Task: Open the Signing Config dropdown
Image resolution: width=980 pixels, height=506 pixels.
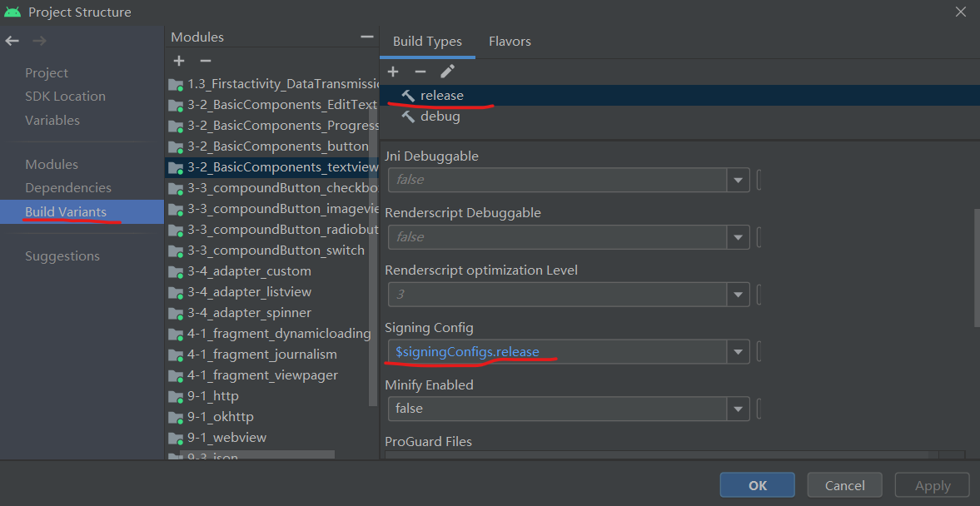Action: click(x=738, y=351)
